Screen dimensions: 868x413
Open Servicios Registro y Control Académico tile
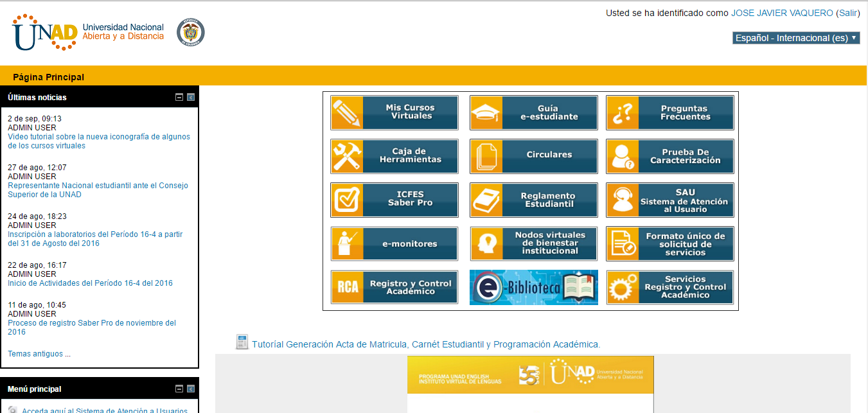[670, 287]
